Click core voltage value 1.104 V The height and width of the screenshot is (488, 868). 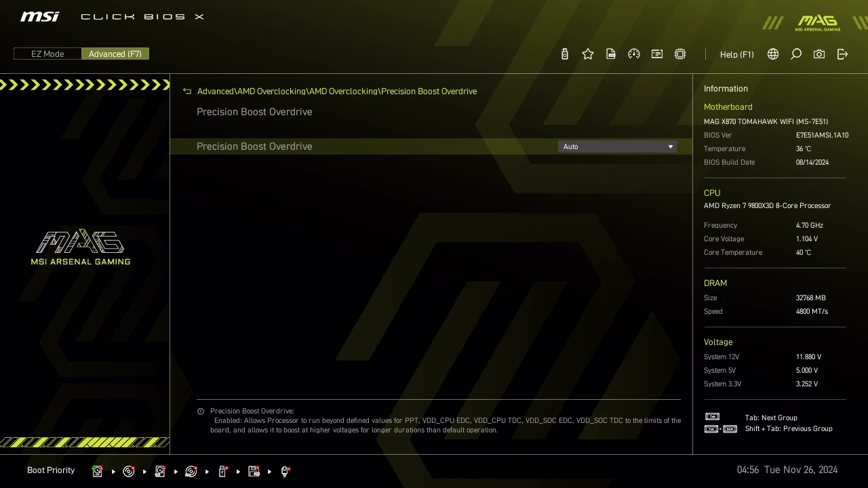coord(807,239)
